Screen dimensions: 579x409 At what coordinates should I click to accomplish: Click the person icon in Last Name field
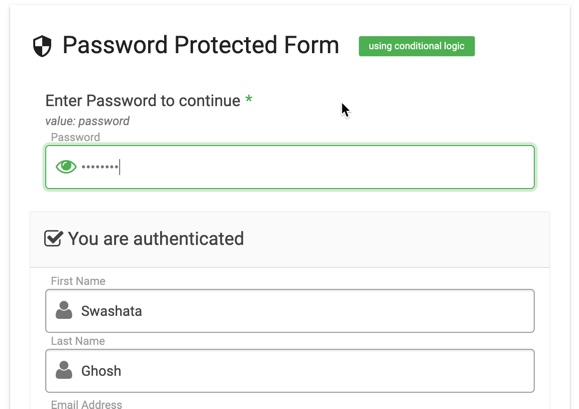(64, 370)
